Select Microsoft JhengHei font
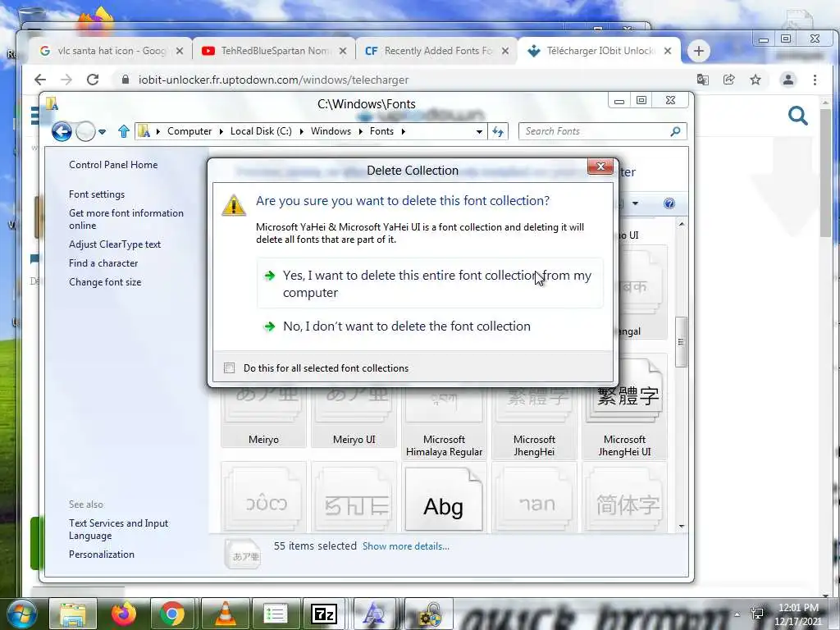 534,423
